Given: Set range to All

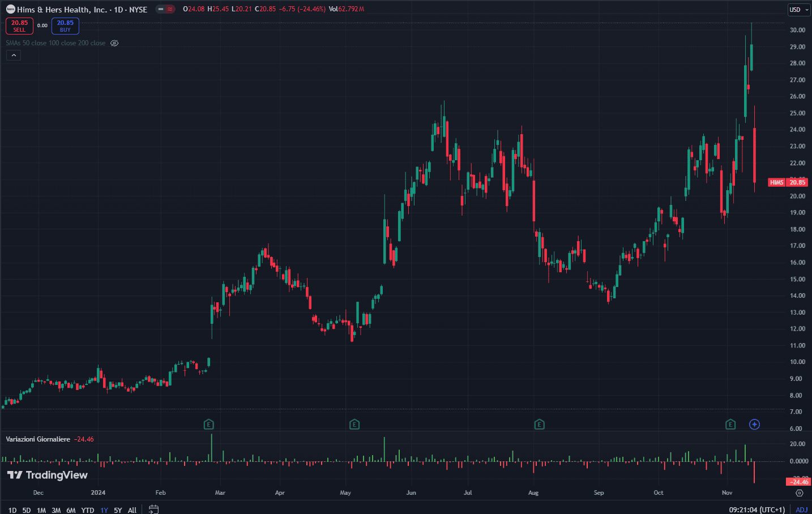Looking at the screenshot, I should point(132,510).
